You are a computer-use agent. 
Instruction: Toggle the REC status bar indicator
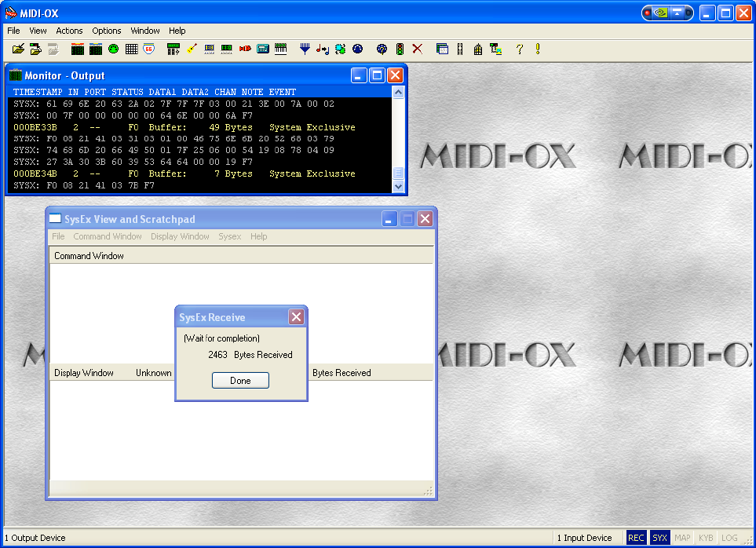pyautogui.click(x=636, y=538)
